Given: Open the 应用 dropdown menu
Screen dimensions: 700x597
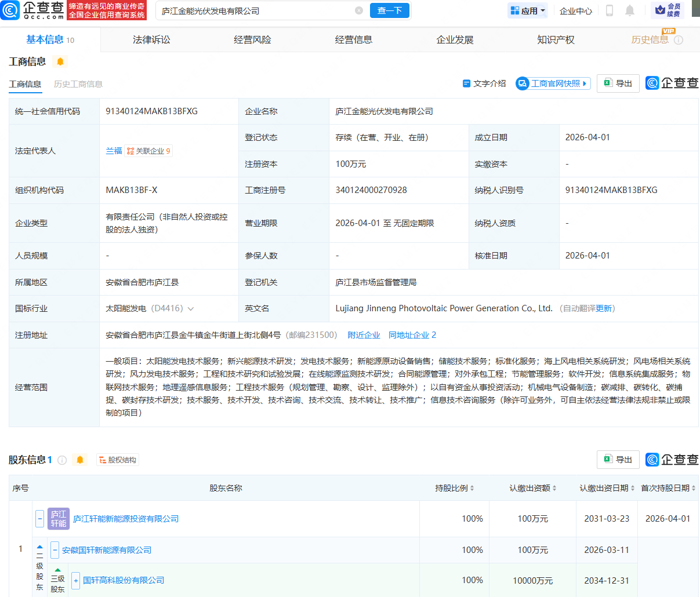Looking at the screenshot, I should click(x=527, y=10).
